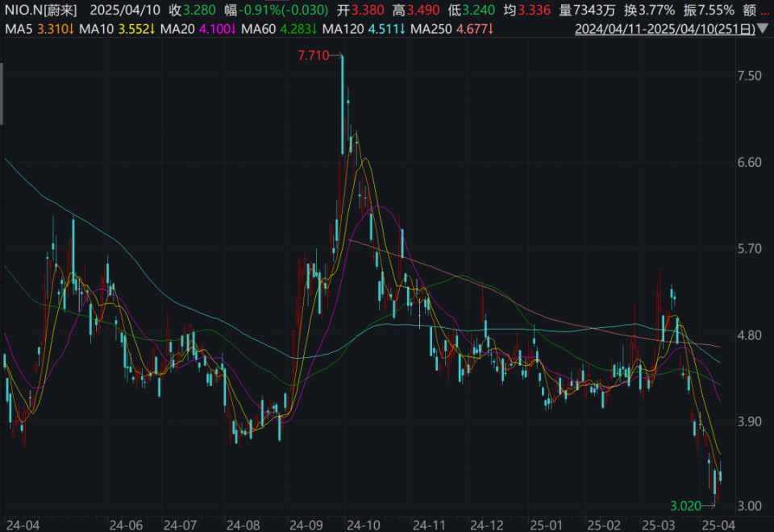Open the date range dropdown arrow
774x532 pixels.
tap(763, 29)
